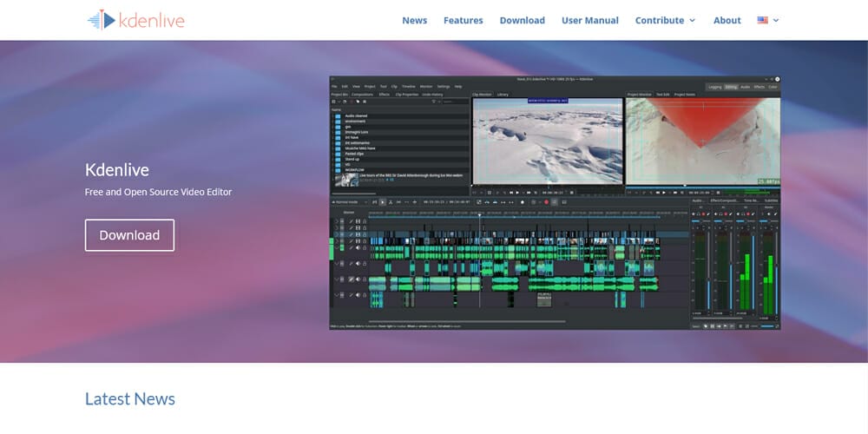
Task: Select the 'WORKFLOW' folder in screenshot bin
Action: (354, 170)
